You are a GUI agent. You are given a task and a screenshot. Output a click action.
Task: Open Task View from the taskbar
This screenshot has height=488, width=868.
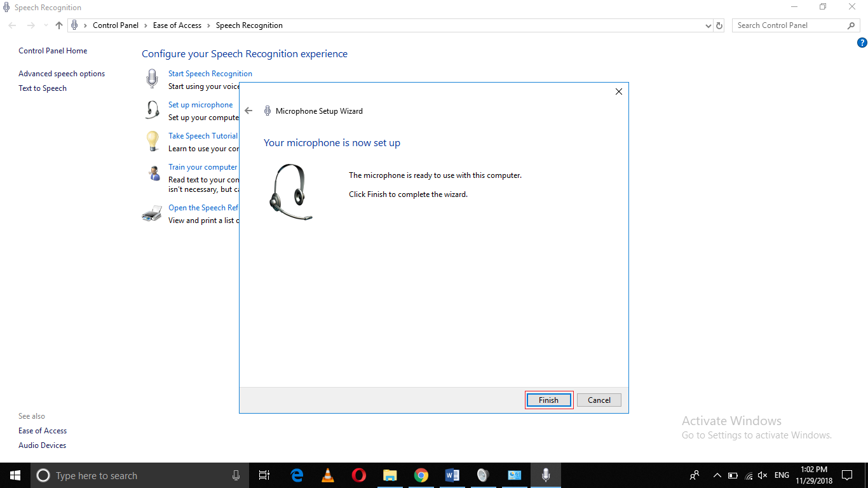tap(264, 475)
